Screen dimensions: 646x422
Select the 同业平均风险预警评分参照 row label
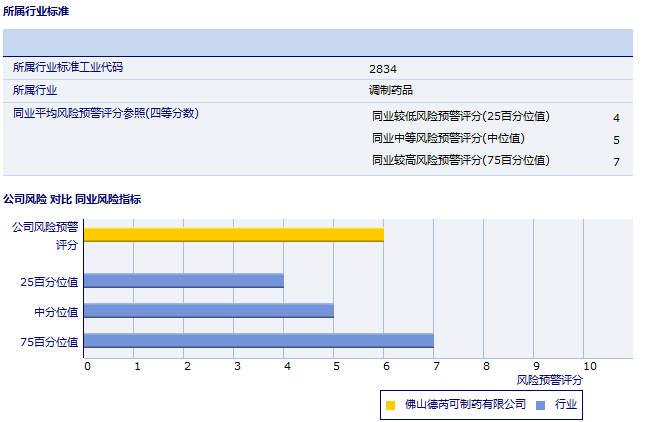(x=106, y=113)
